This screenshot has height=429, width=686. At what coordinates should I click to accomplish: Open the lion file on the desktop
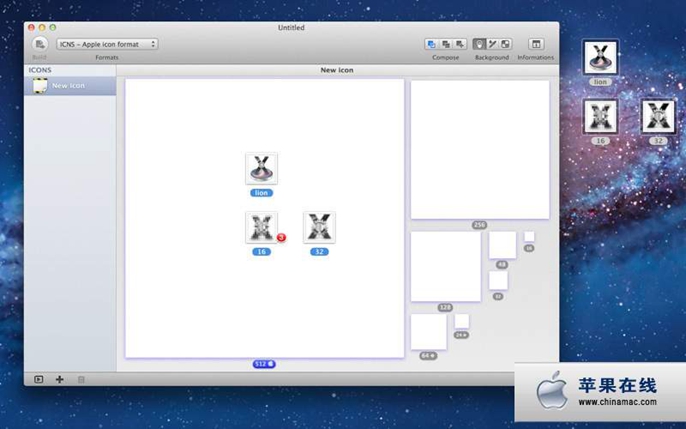tap(600, 58)
